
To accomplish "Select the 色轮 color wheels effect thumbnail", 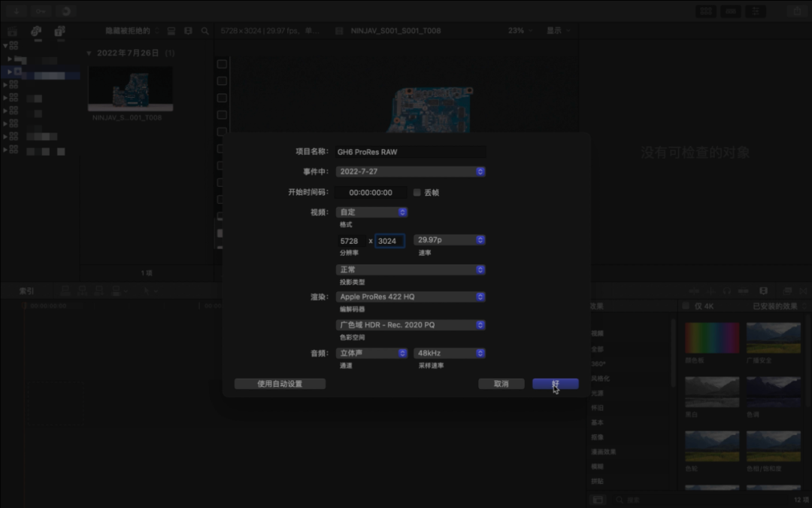I will (712, 446).
